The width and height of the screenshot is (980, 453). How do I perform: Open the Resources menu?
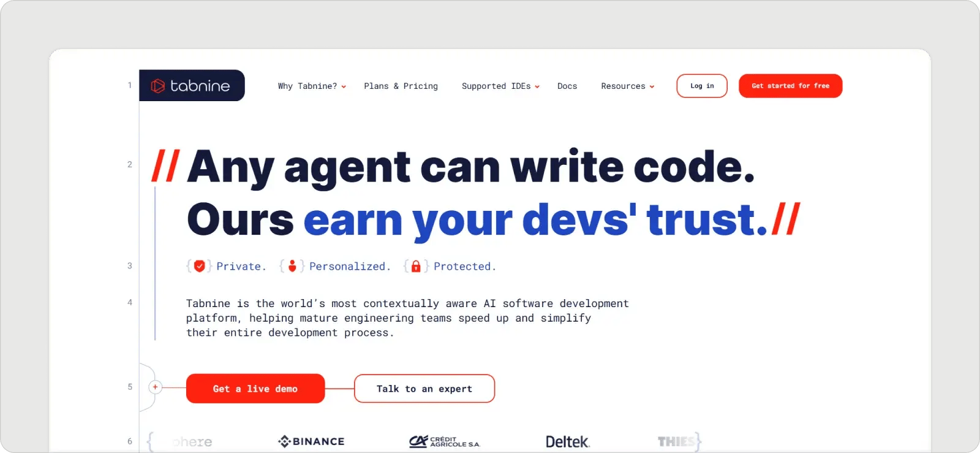pyautogui.click(x=628, y=86)
